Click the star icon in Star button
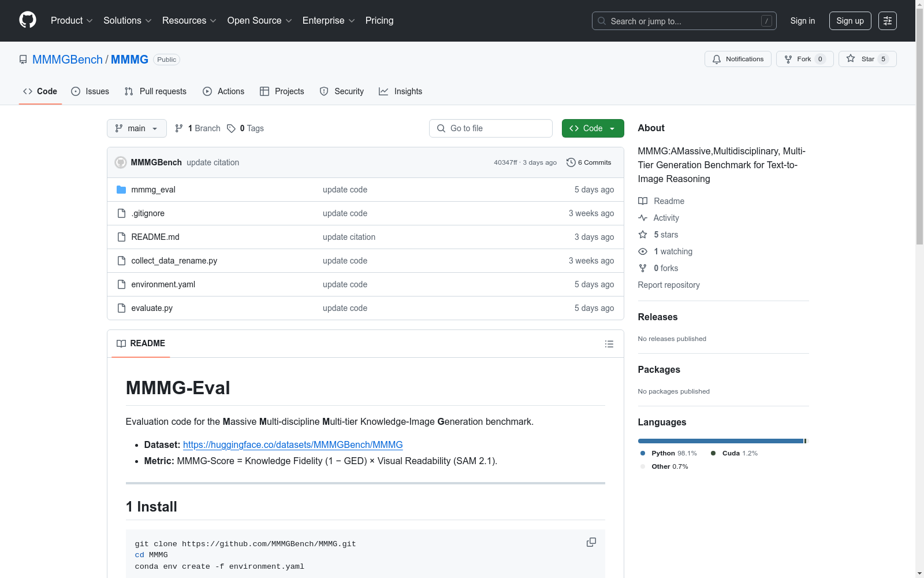Screen dimensions: 924x578 tap(851, 58)
